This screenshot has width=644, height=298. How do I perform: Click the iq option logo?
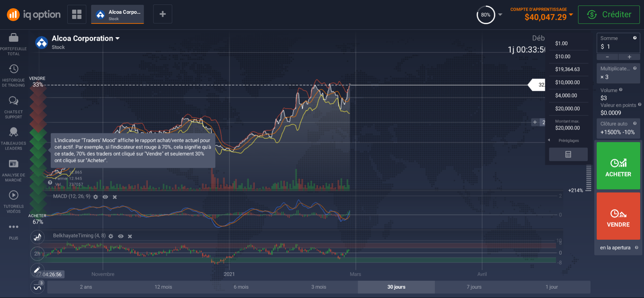pyautogui.click(x=34, y=14)
